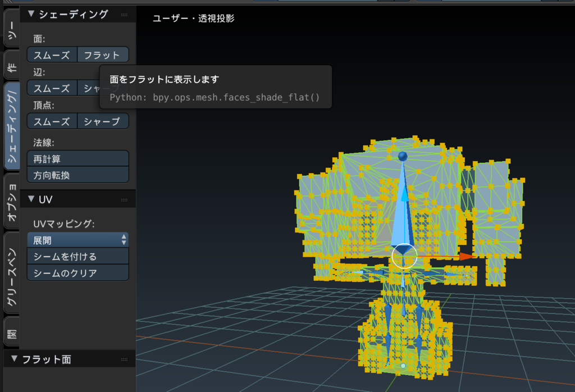
Task: Click 方向転換 to flip normals
Action: 77,175
